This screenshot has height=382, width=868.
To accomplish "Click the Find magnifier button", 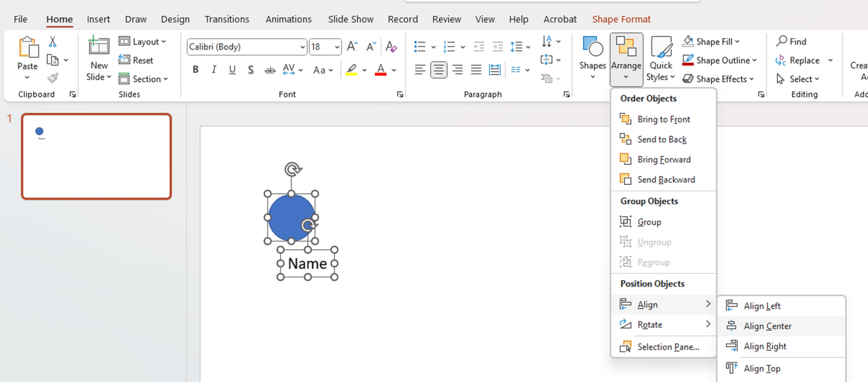I will point(792,41).
